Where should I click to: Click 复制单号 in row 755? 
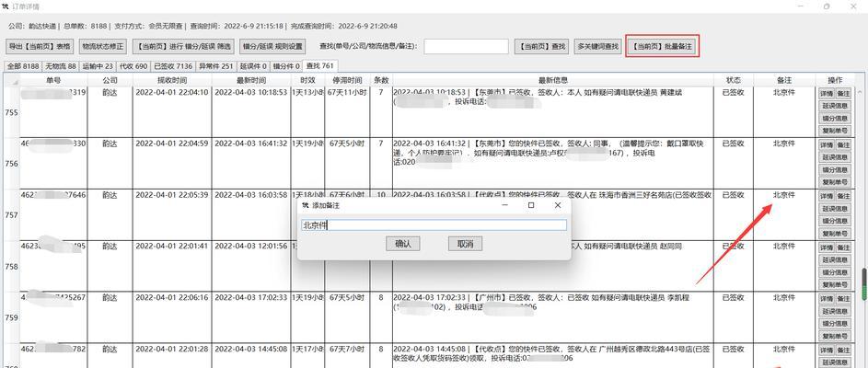[835, 131]
